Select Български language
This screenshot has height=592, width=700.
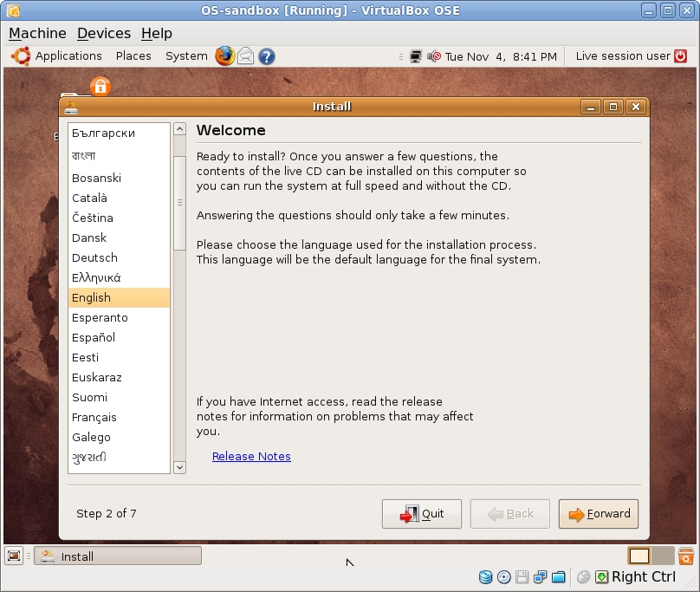(119, 133)
